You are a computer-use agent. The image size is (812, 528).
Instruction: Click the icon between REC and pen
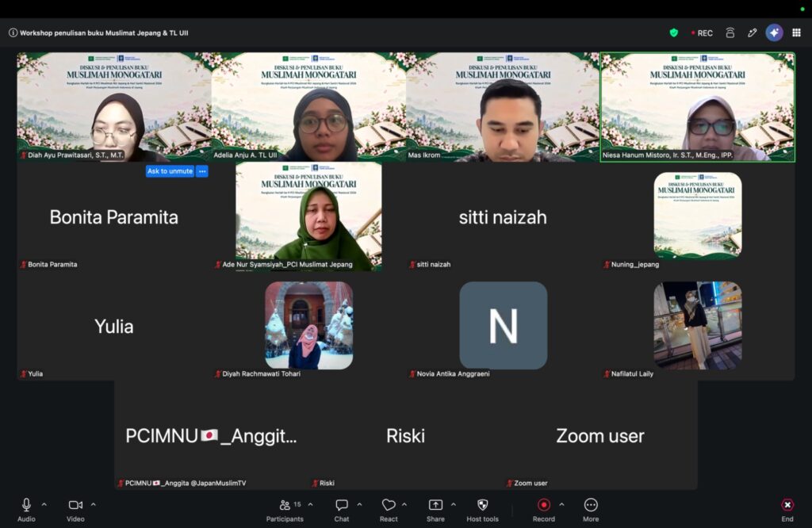pos(730,33)
